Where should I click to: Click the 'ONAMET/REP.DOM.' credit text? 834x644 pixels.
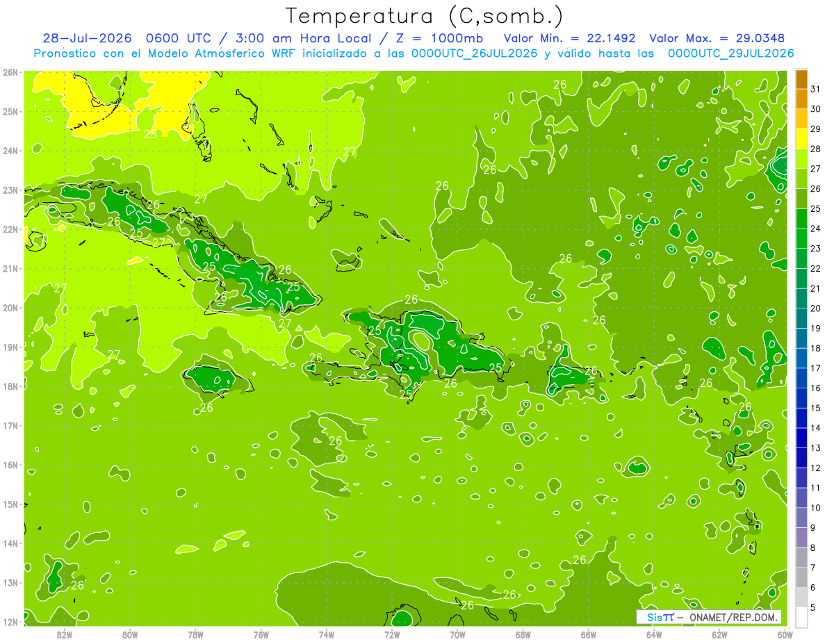tap(732, 617)
